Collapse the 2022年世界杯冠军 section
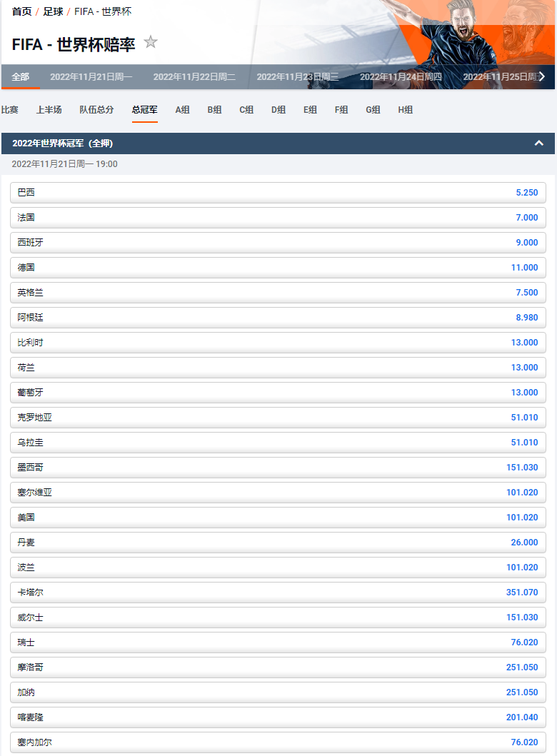This screenshot has height=756, width=557. (x=539, y=143)
